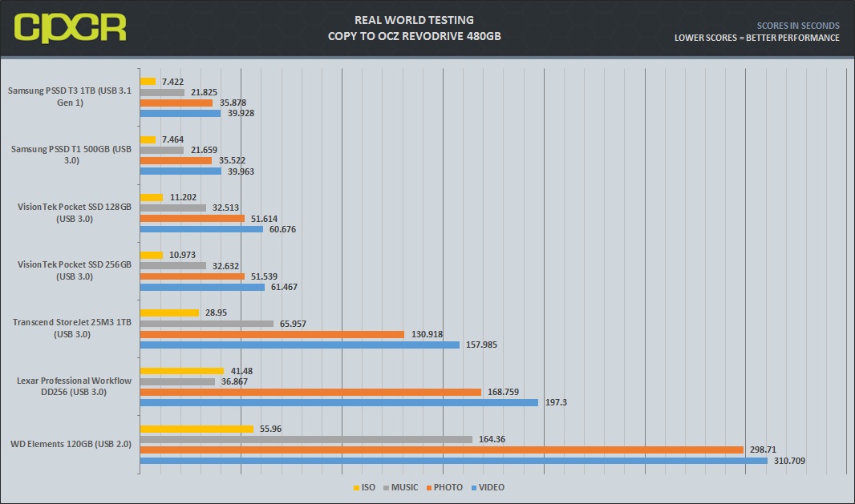Click the value "130.918"
Viewport: 855px width, 504px height.
coord(427,334)
